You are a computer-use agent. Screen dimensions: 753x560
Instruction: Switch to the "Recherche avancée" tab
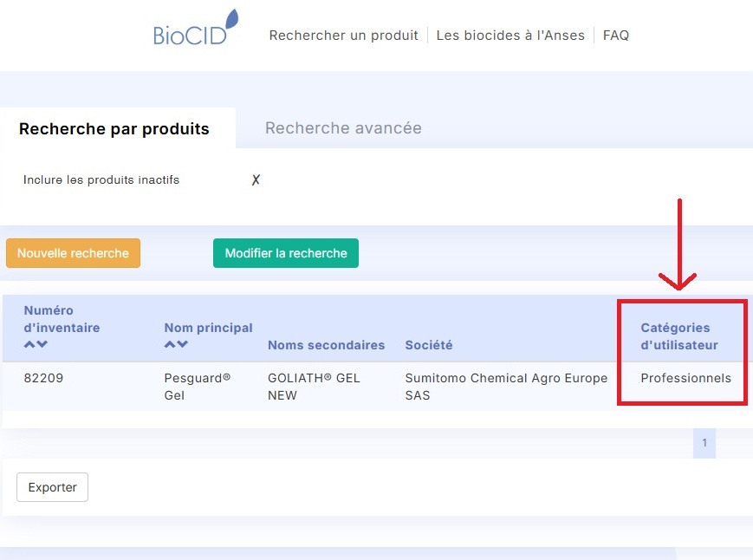pos(343,127)
